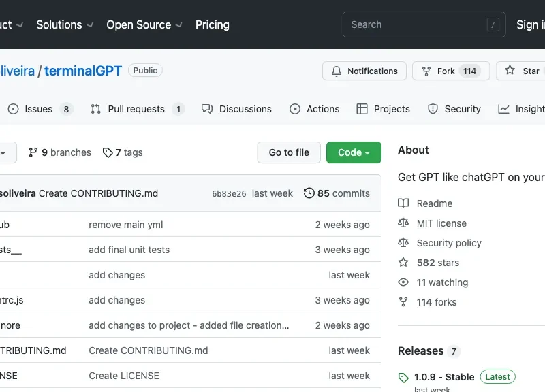Click the star icon in Star button
The width and height of the screenshot is (545, 392).
510,70
